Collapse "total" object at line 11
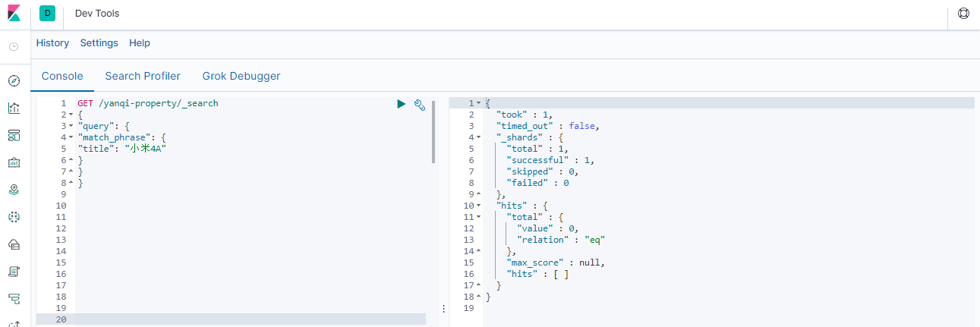 478,217
